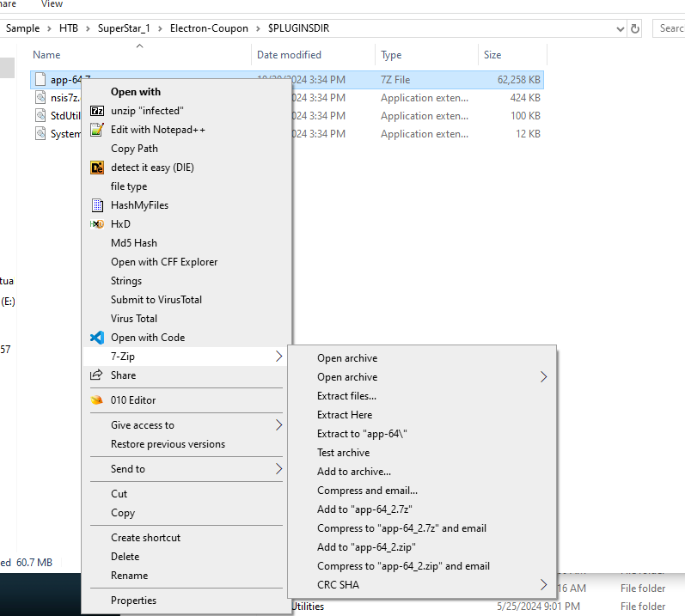
Task: Navigate to Electron-Coupon in breadcrumb path
Action: tap(209, 28)
